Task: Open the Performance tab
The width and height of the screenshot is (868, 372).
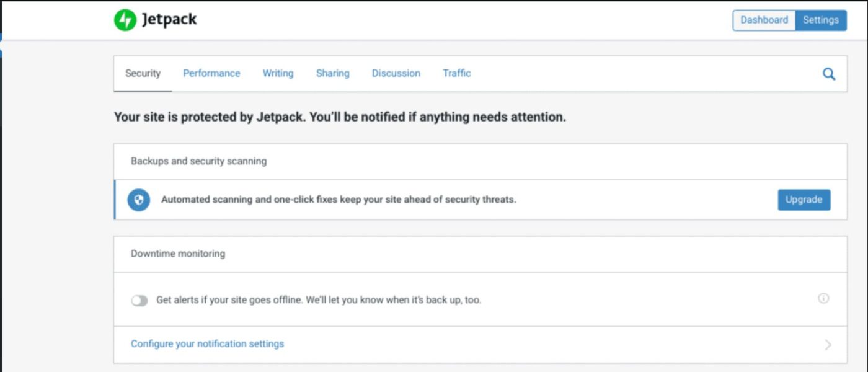Action: (x=211, y=73)
